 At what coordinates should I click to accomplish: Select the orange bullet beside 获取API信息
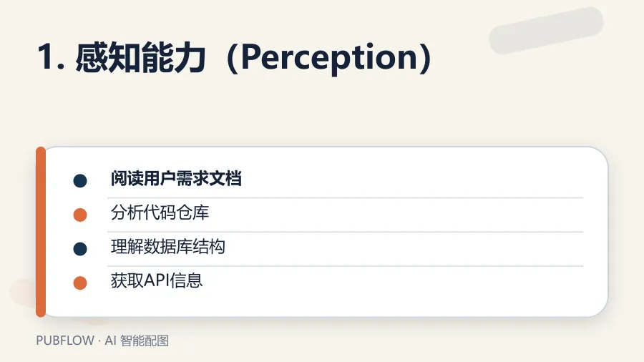[80, 283]
